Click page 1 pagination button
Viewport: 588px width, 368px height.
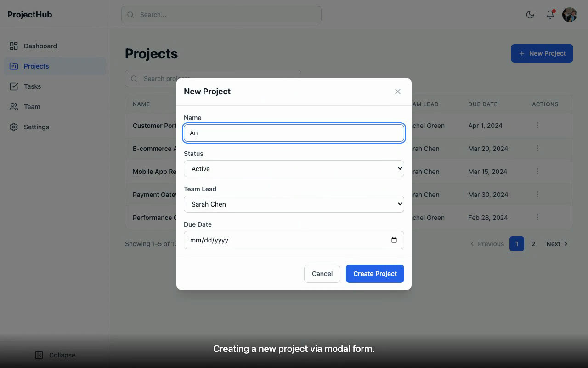point(517,244)
